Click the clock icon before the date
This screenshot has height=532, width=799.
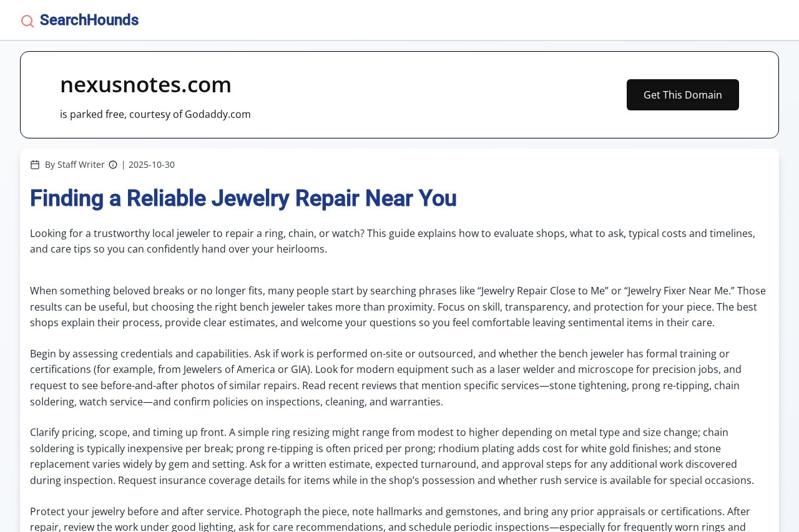tap(113, 165)
